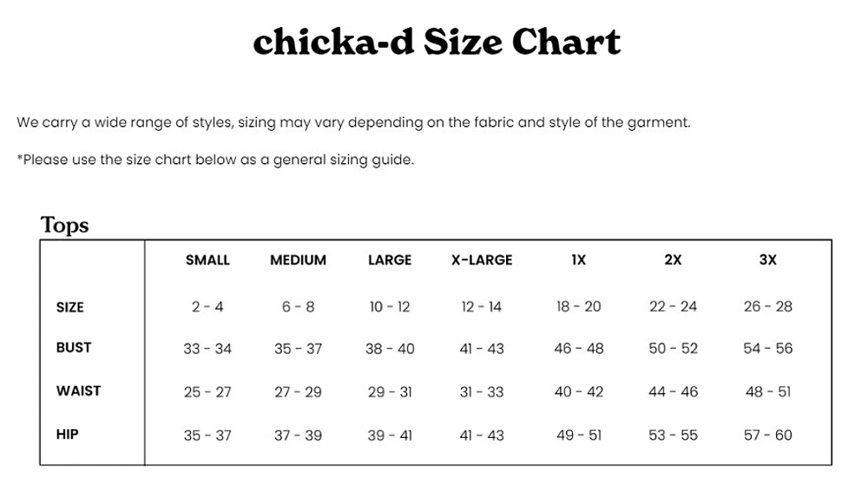This screenshot has height=484, width=868.
Task: Click the SIZE row label
Action: tap(69, 308)
